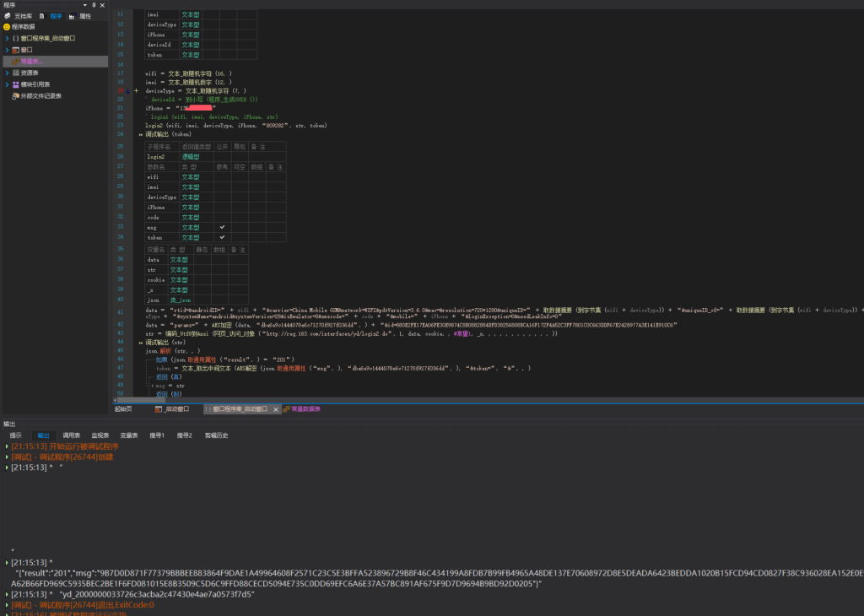Click line number 41 in the gutter
Screen dimensions: 864x616
point(120,312)
